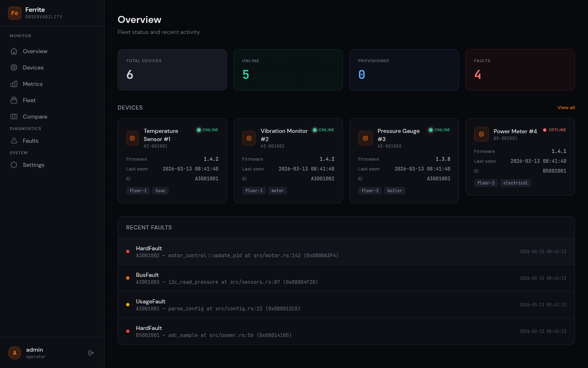Screen dimensions: 588x368
Task: Open the Compare icon under Monitor
Action: coord(14,117)
